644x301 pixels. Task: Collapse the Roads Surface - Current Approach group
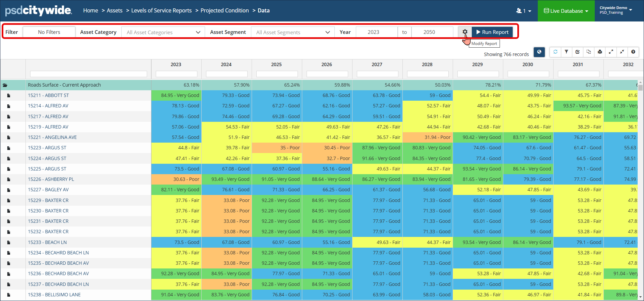tap(5, 85)
